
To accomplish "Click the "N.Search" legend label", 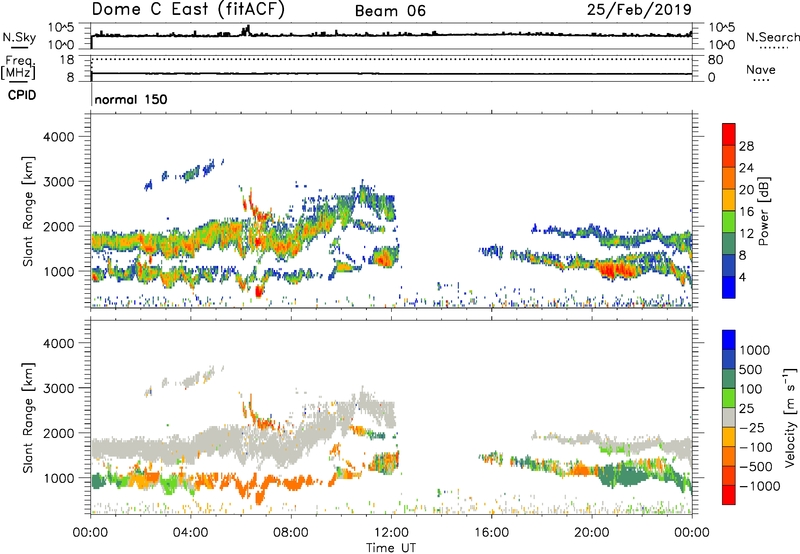I will coord(772,37).
